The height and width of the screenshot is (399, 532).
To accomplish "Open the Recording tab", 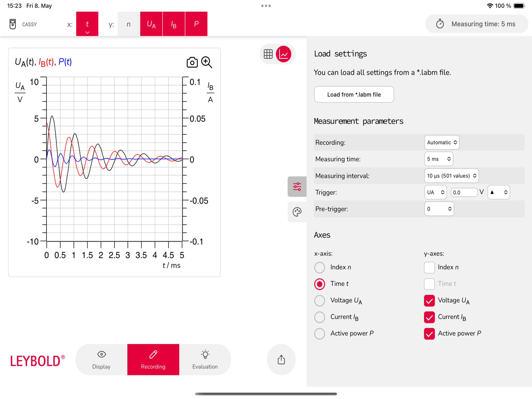I will point(153,360).
